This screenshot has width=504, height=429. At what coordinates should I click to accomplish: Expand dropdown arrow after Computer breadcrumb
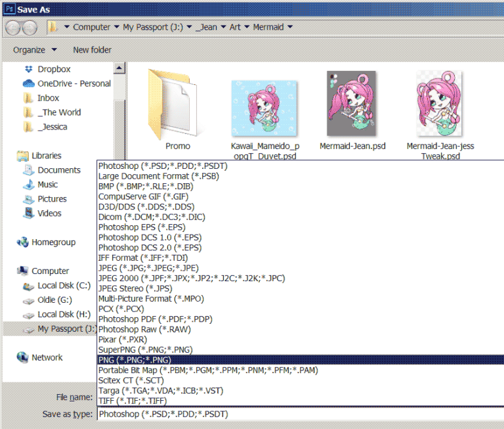click(117, 27)
